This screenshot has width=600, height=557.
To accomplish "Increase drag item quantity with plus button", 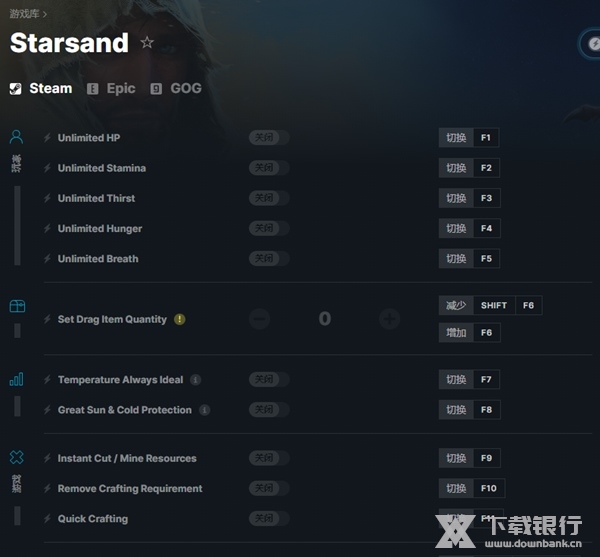I will pyautogui.click(x=390, y=319).
